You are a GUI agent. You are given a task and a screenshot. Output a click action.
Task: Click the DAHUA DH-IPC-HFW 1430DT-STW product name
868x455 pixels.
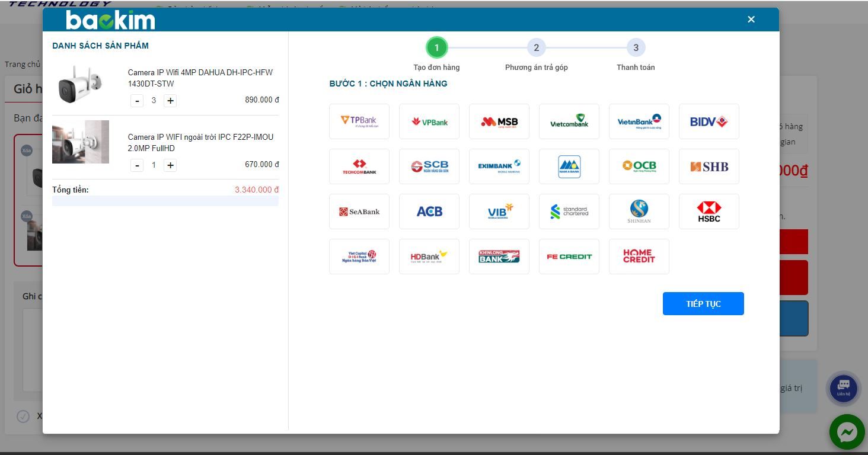(x=200, y=78)
